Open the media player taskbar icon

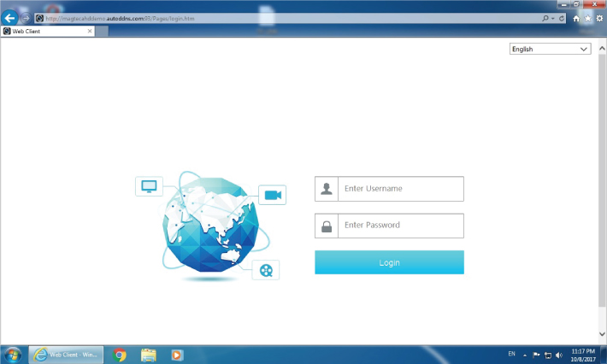(176, 355)
